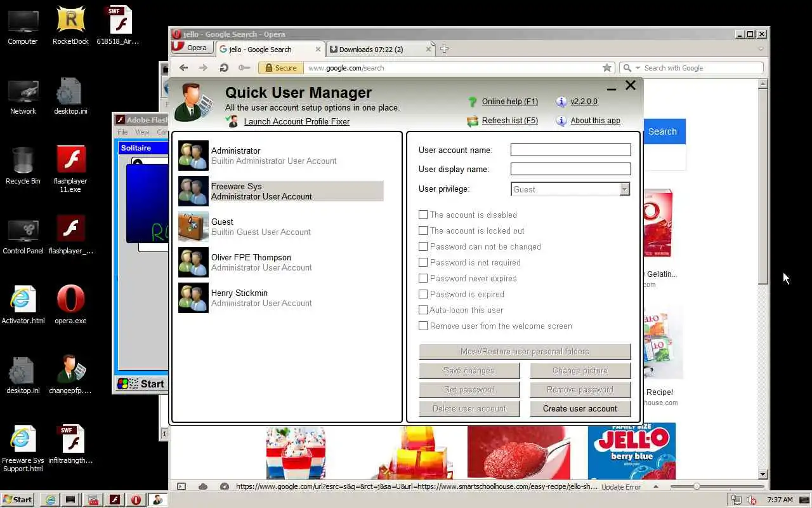
Task: Click Internet Explorer icon in taskbar
Action: (50, 500)
